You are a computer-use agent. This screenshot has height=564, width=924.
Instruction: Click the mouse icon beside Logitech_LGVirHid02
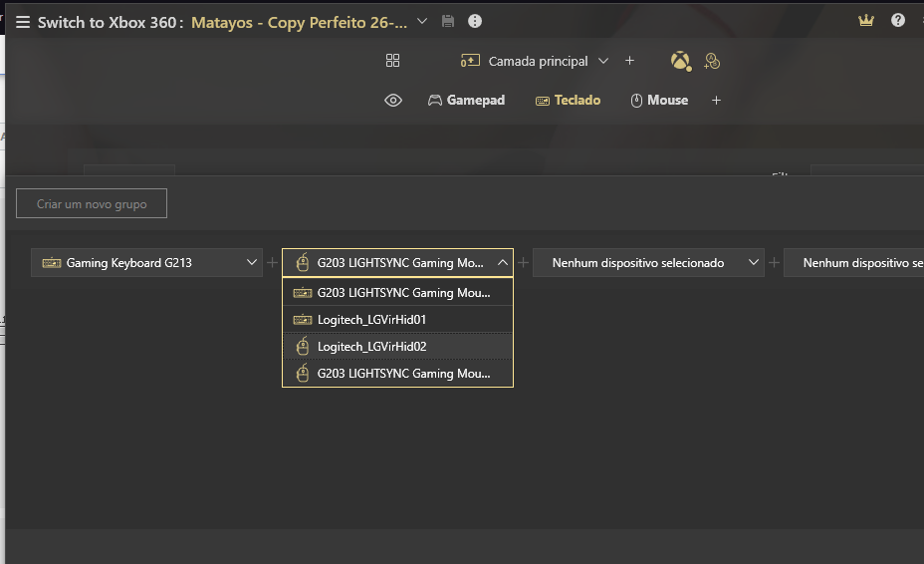click(x=303, y=347)
